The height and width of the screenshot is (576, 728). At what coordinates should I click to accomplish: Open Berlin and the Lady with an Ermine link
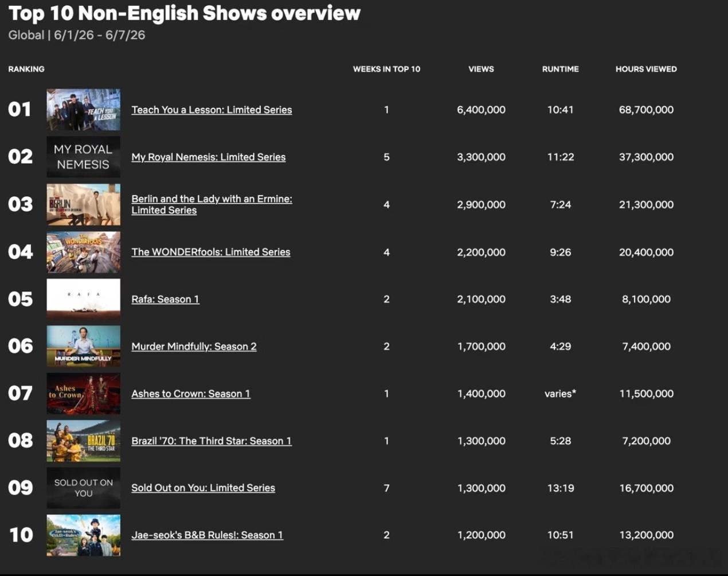click(x=212, y=204)
